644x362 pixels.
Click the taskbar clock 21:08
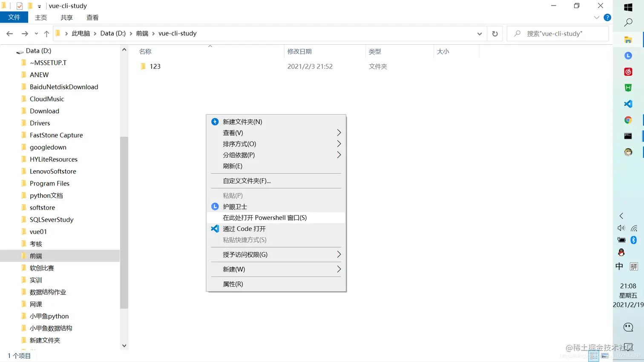[628, 286]
